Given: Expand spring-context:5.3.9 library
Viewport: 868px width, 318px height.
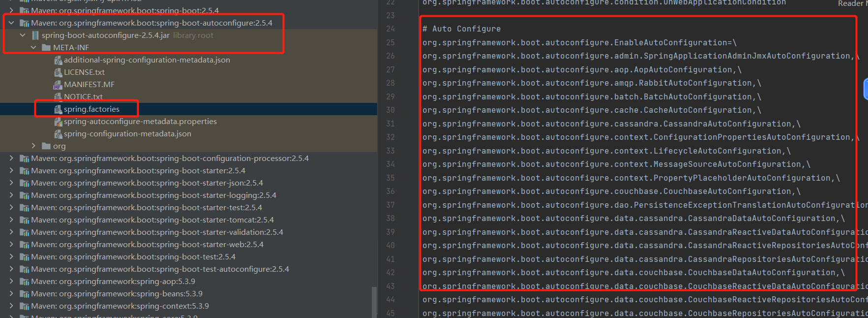Looking at the screenshot, I should [11, 306].
